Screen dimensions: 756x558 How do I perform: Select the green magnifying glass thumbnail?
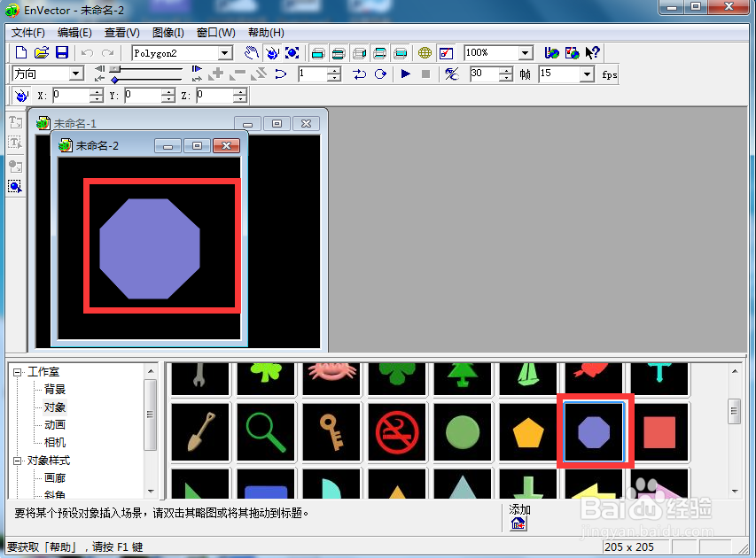click(x=266, y=432)
